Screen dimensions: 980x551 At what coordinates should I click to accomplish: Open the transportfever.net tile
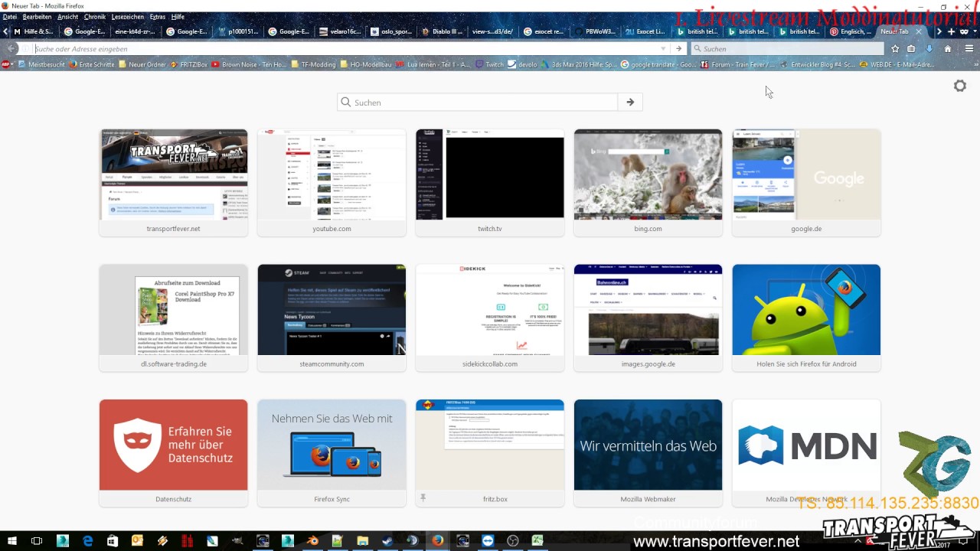[x=174, y=183]
